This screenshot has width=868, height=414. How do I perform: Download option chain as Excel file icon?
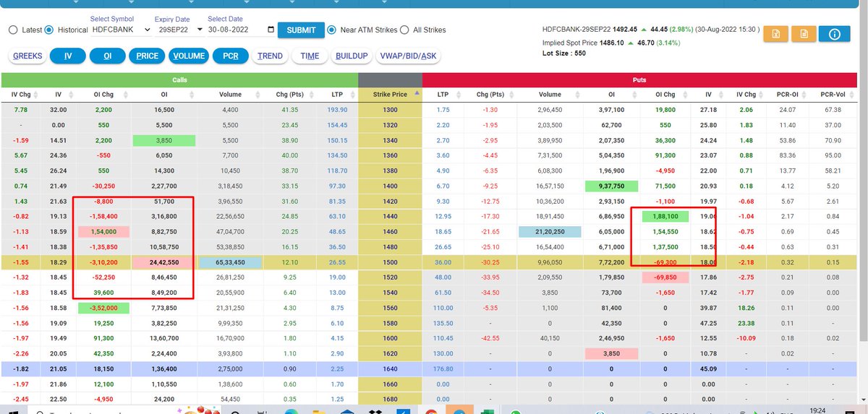click(775, 34)
